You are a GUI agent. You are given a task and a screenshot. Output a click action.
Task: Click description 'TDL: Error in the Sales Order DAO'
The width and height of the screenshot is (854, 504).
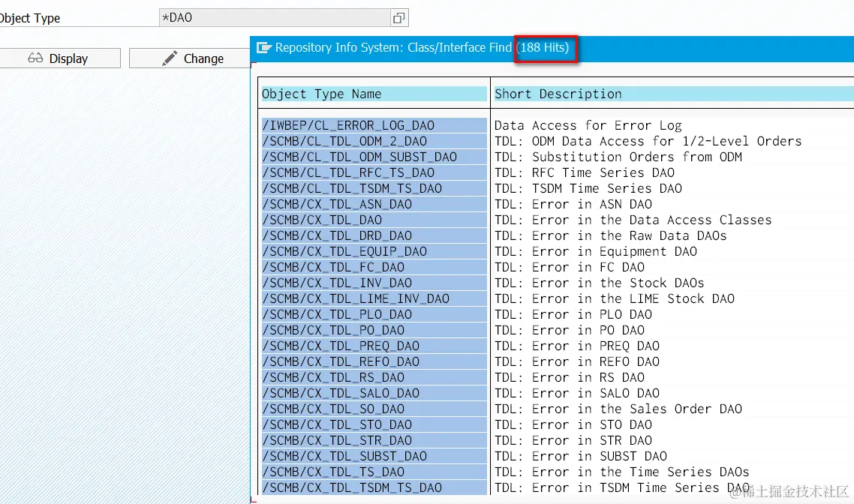(x=618, y=409)
